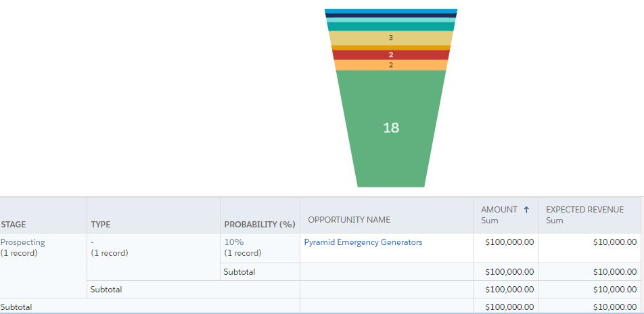This screenshot has height=314, width=644.
Task: Open the Pyramid Emergency Generators opportunity
Action: click(x=363, y=242)
